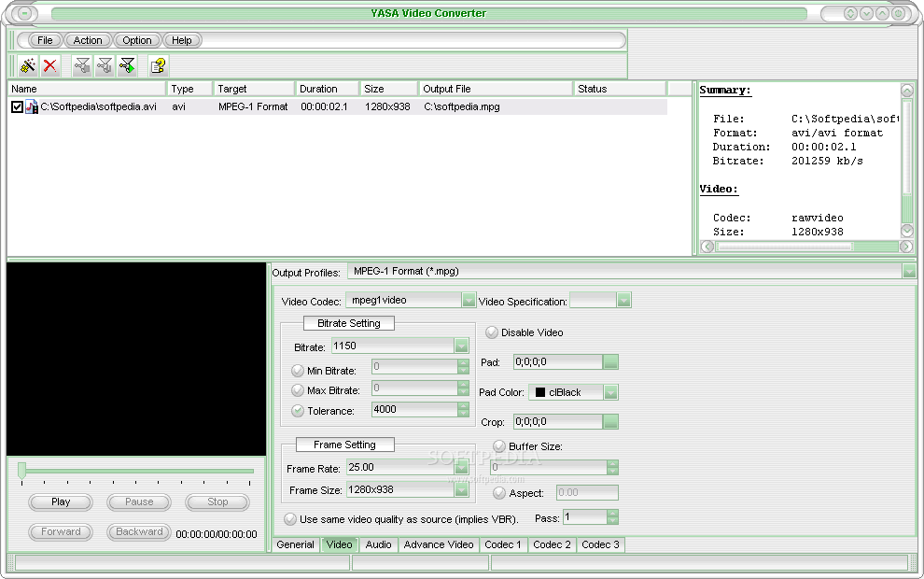The height and width of the screenshot is (579, 924).
Task: Click the black Pad Color swatch
Action: pyautogui.click(x=539, y=392)
